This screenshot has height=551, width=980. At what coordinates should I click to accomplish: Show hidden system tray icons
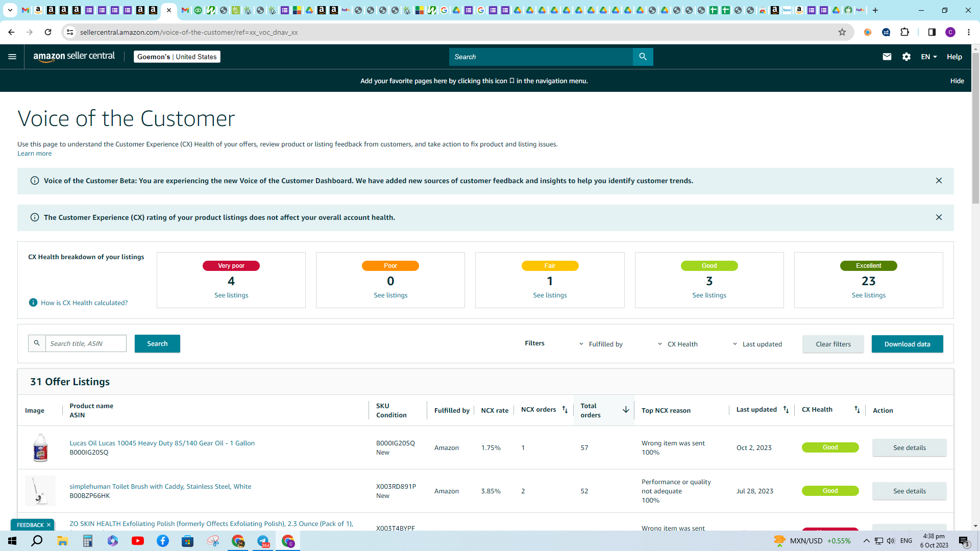866,541
